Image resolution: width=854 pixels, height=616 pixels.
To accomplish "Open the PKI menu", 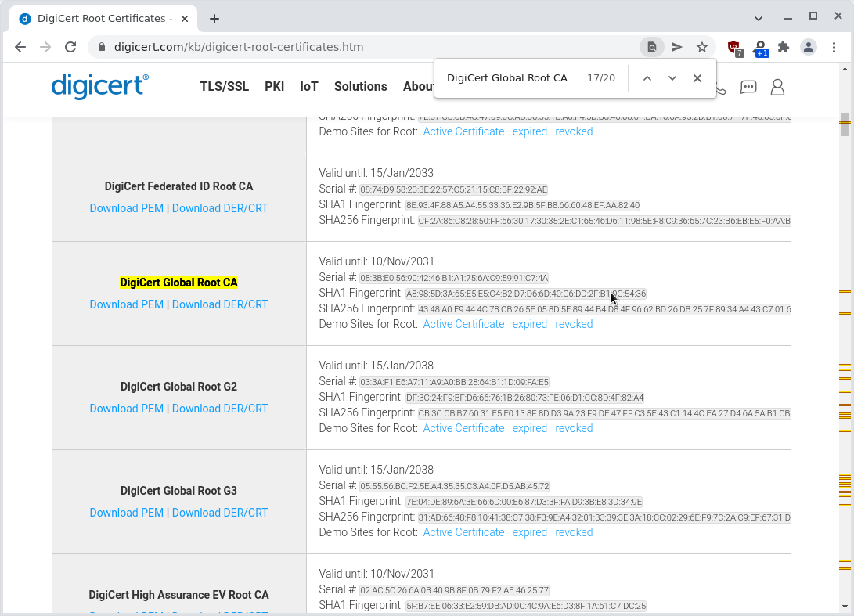I will click(275, 87).
